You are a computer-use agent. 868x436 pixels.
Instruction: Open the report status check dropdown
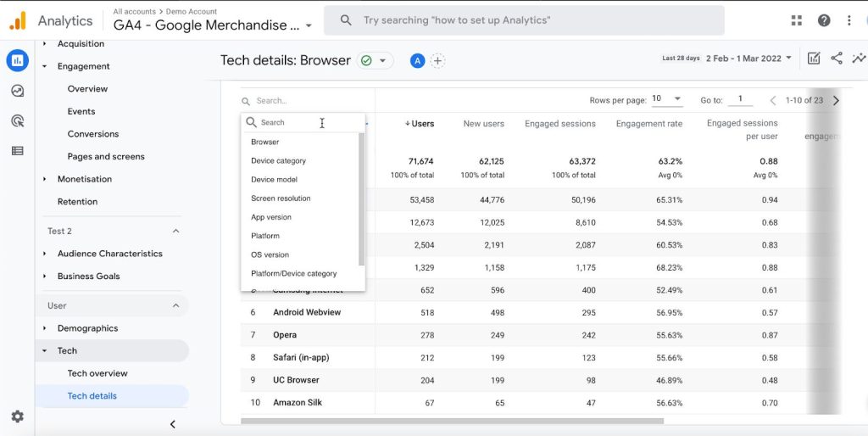coord(375,61)
